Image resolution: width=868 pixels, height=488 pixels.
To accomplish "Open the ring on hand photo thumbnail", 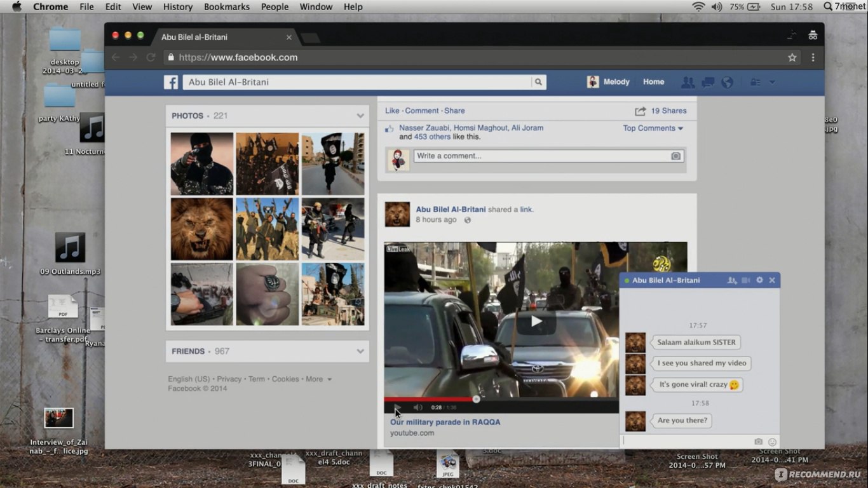I will [x=268, y=294].
